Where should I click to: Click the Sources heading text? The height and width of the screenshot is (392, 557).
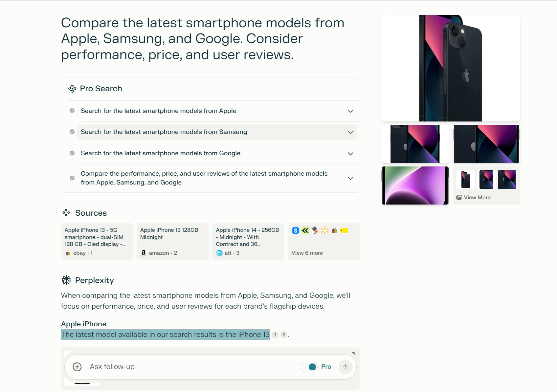(91, 213)
